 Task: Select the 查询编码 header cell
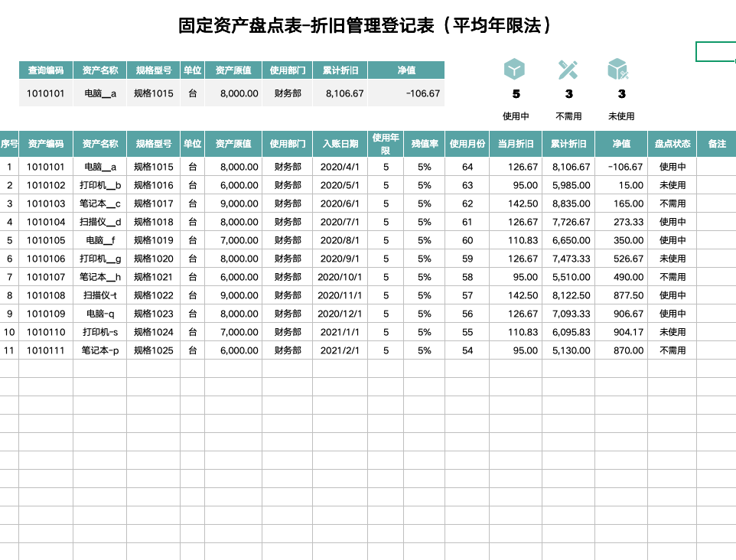(x=46, y=70)
